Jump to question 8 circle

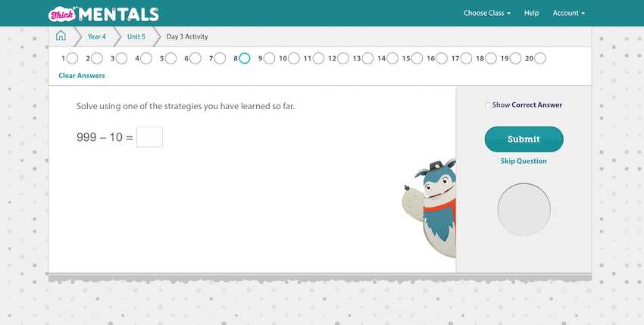pos(244,58)
